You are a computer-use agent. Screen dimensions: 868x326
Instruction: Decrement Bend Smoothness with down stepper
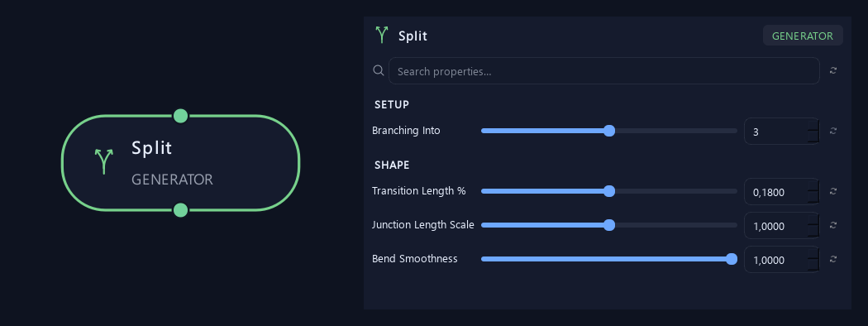pos(813,266)
